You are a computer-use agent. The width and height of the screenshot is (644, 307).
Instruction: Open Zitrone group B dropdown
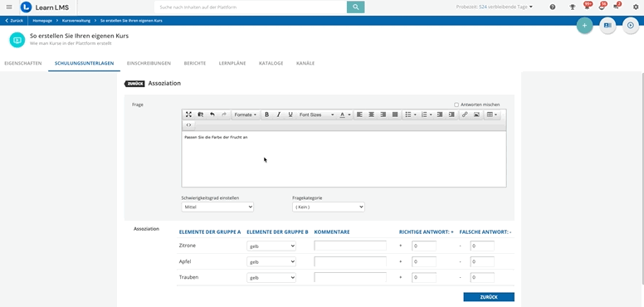271,246
